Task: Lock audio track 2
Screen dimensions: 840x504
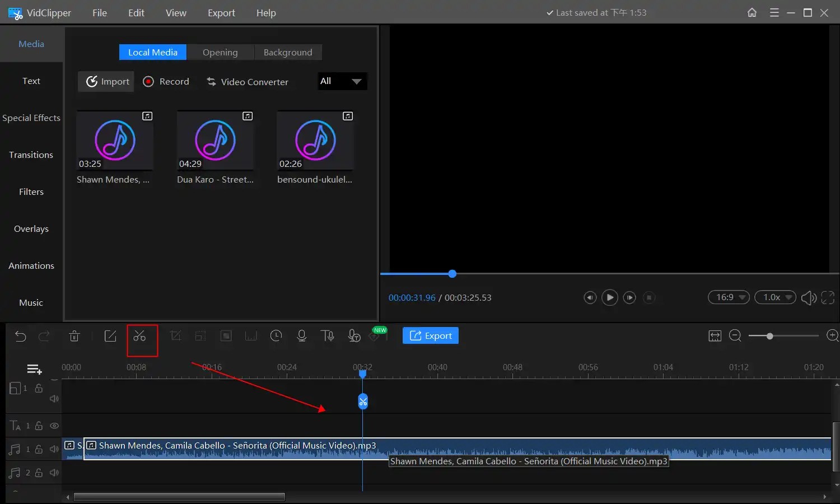Action: [x=38, y=473]
